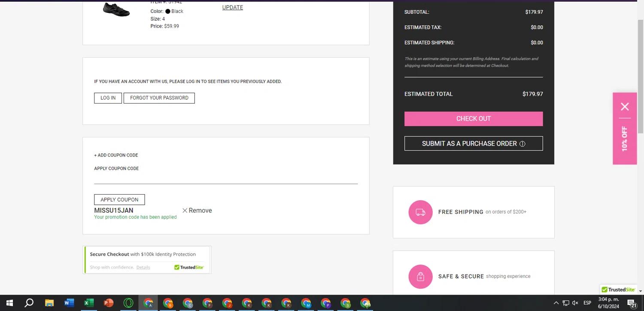Click the UPDATE link for the item
644x311 pixels.
tap(232, 7)
